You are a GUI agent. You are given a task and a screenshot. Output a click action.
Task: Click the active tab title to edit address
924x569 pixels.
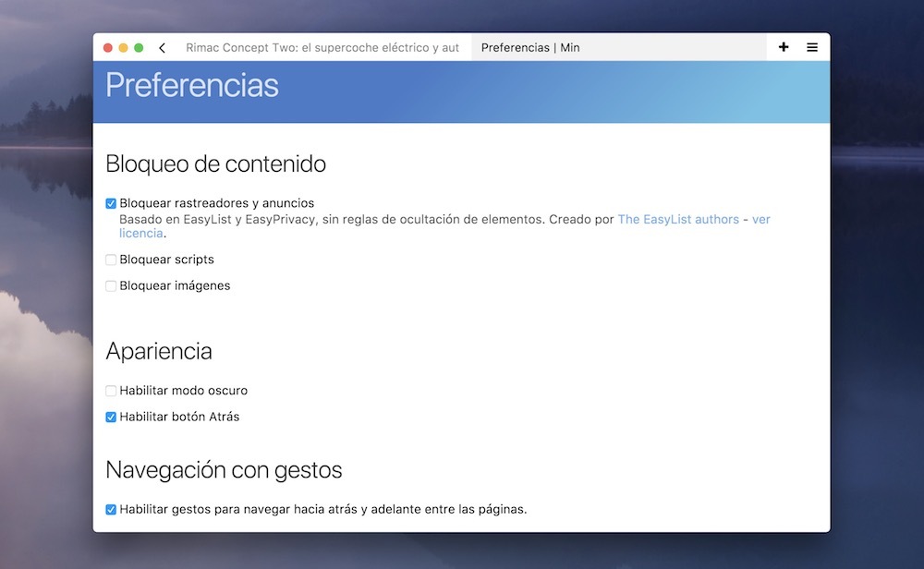point(530,47)
